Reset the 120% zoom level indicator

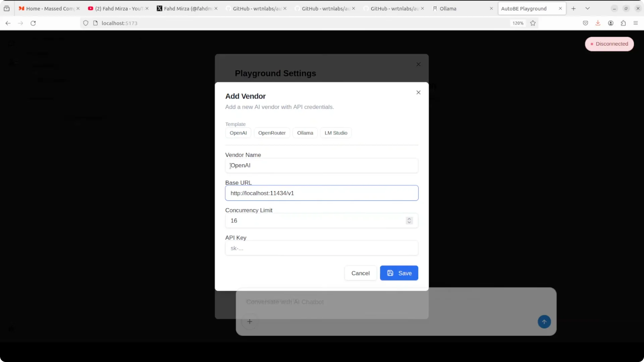[518, 23]
